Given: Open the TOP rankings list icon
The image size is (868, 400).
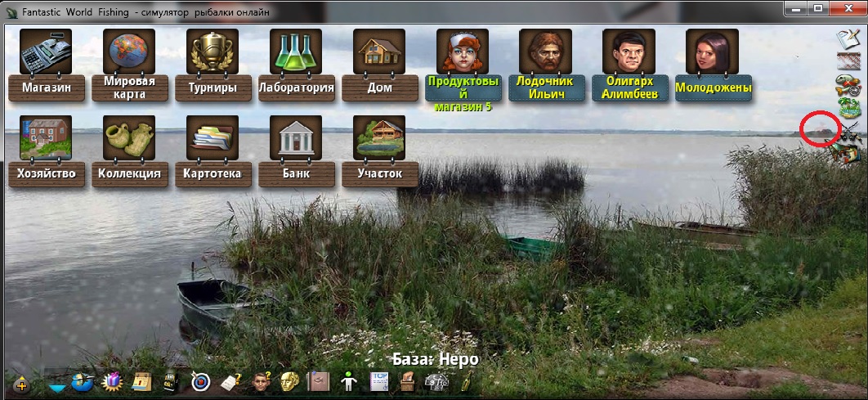Looking at the screenshot, I should (379, 381).
